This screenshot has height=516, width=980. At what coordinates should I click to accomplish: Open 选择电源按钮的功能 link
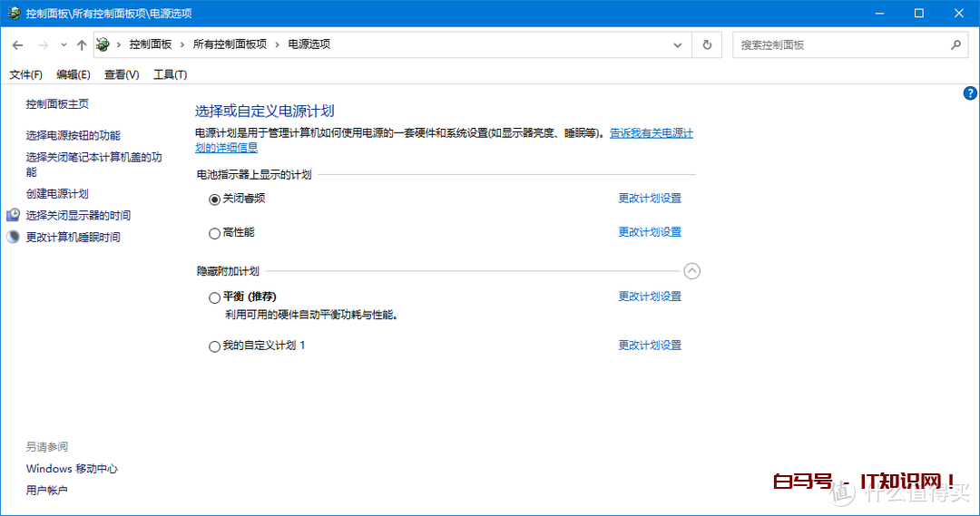coord(73,135)
